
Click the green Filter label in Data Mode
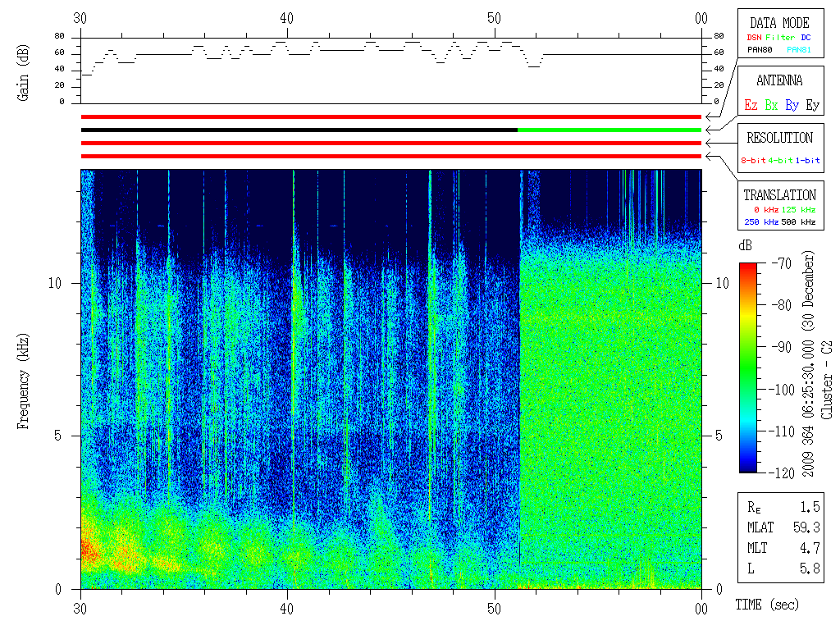tap(780, 38)
